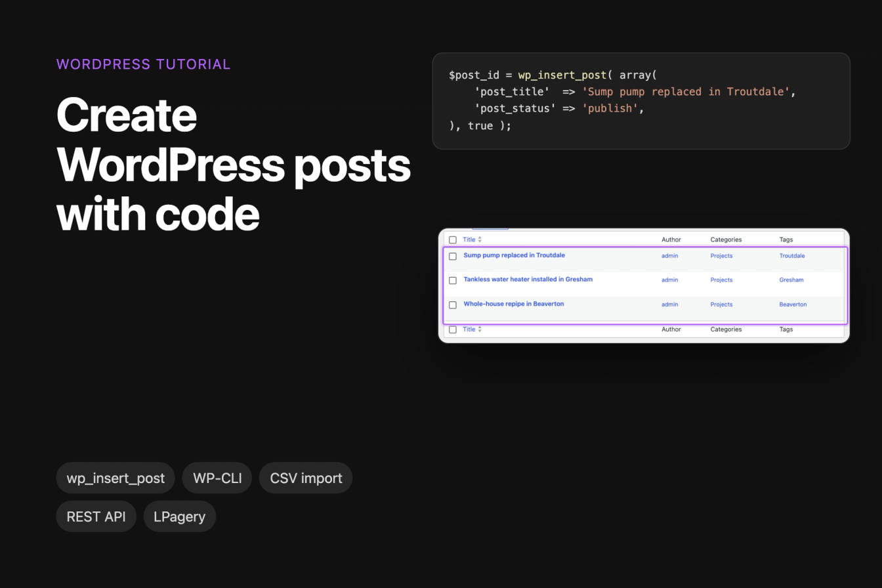Open post Tankless water heater installed in Gresham
The height and width of the screenshot is (588, 882).
pos(528,280)
